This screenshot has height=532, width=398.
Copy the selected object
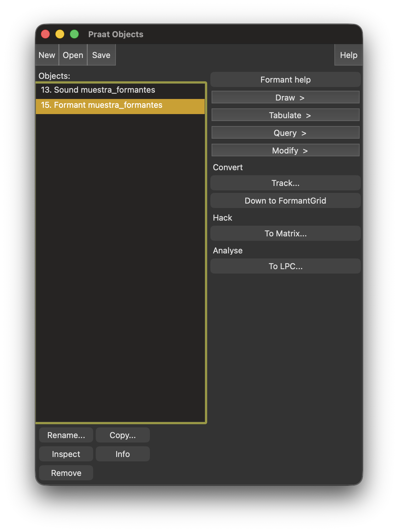point(122,435)
